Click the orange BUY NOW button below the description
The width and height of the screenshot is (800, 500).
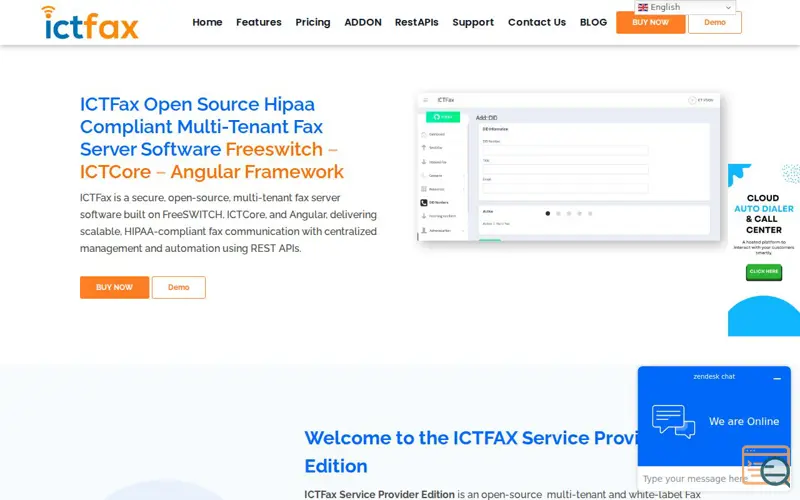click(x=114, y=287)
